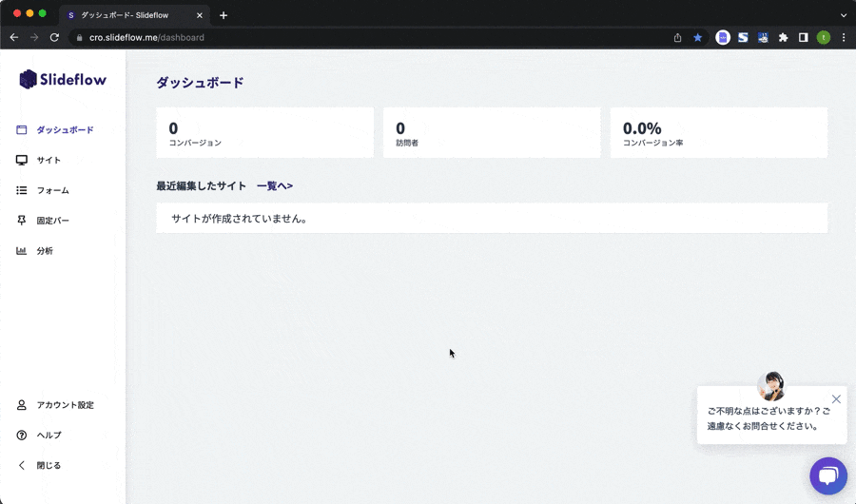Open the purple round extension icon

[723, 38]
